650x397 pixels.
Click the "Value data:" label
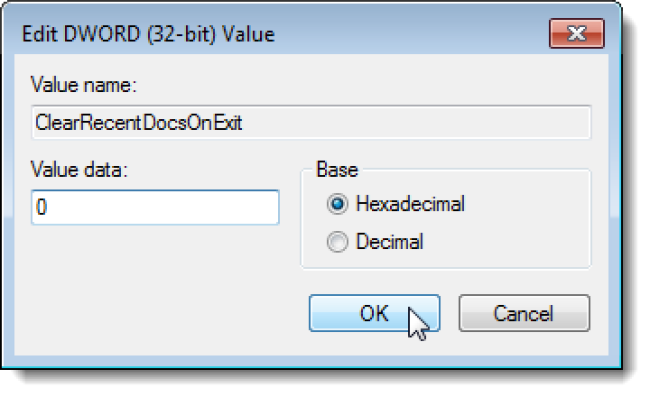(79, 170)
